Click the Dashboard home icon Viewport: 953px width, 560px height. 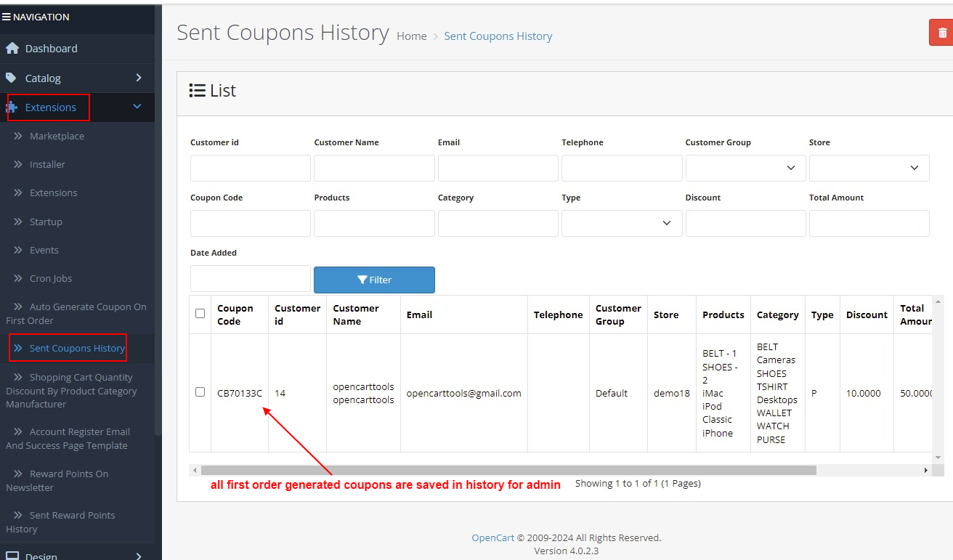pos(12,49)
